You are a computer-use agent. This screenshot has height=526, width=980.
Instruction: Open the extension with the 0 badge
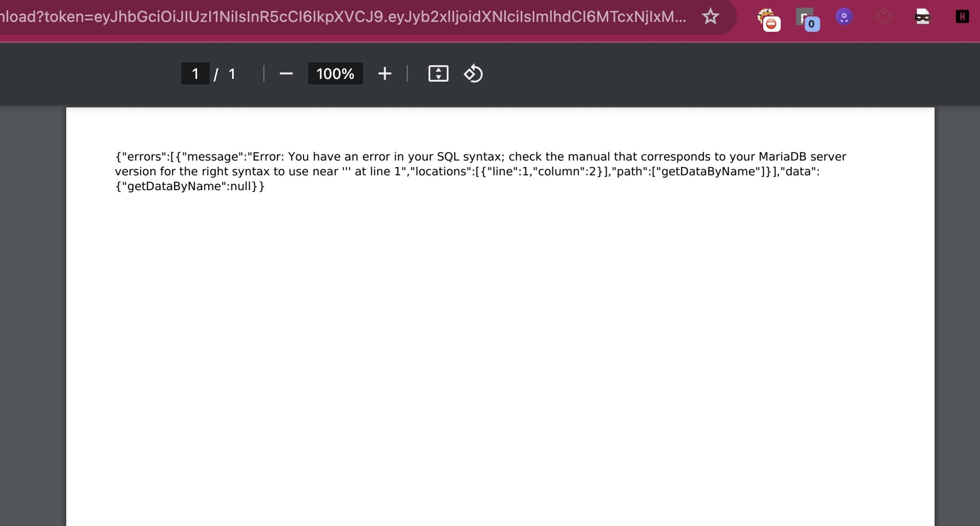pyautogui.click(x=807, y=19)
